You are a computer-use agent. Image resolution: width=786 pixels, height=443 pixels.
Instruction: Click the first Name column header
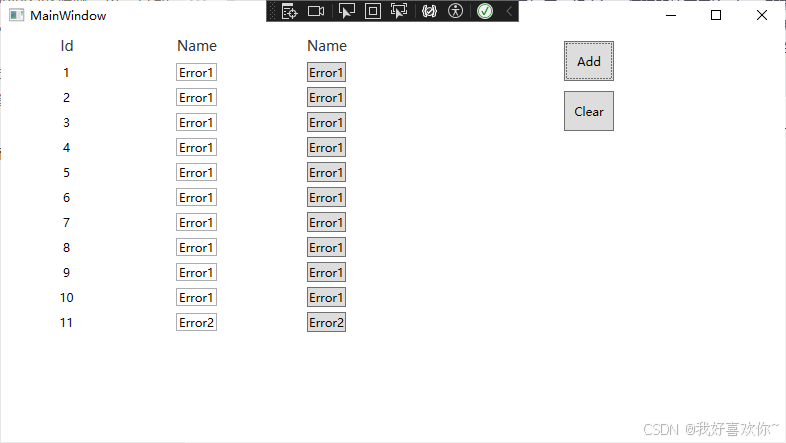(196, 46)
